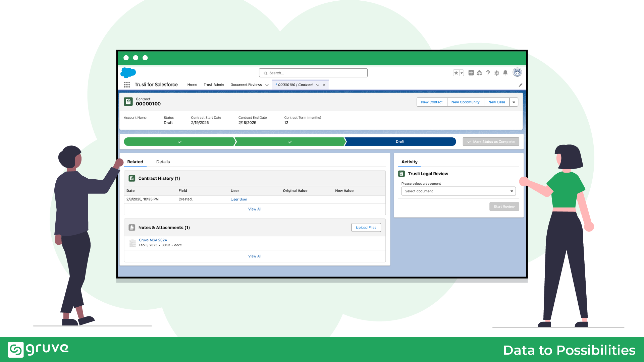Click the Original Value column header
Screen dimensions: 644x362
295,191
